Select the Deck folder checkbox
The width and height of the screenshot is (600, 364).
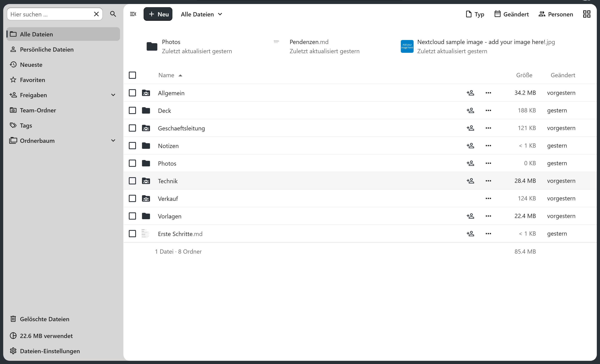(132, 111)
